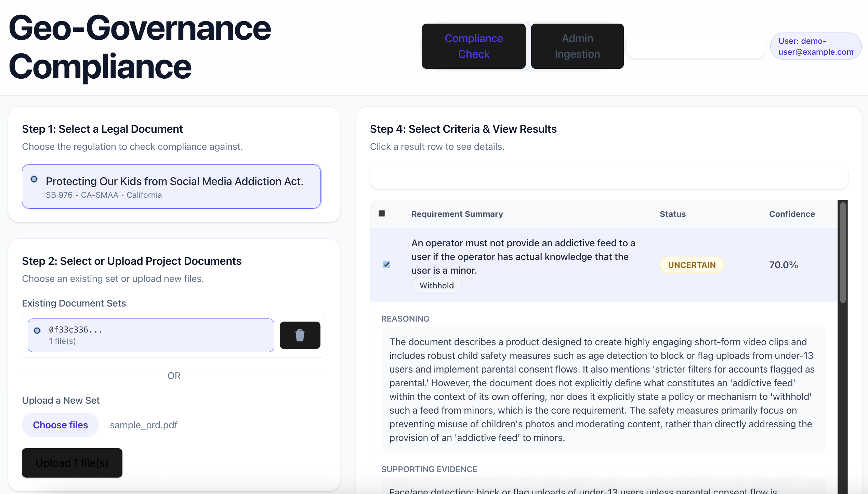Image resolution: width=868 pixels, height=494 pixels.
Task: Click the Geo-Governance Compliance page title
Action: click(x=140, y=47)
